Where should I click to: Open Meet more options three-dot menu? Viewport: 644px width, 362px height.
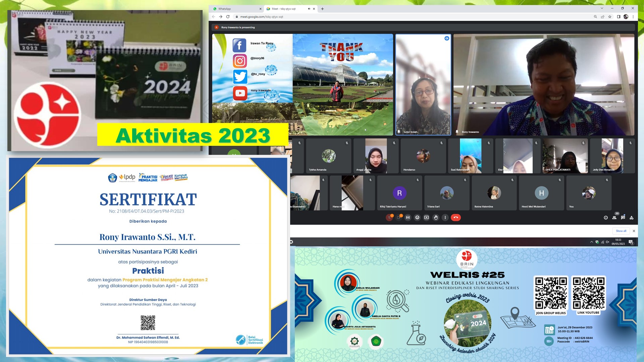[x=445, y=218]
